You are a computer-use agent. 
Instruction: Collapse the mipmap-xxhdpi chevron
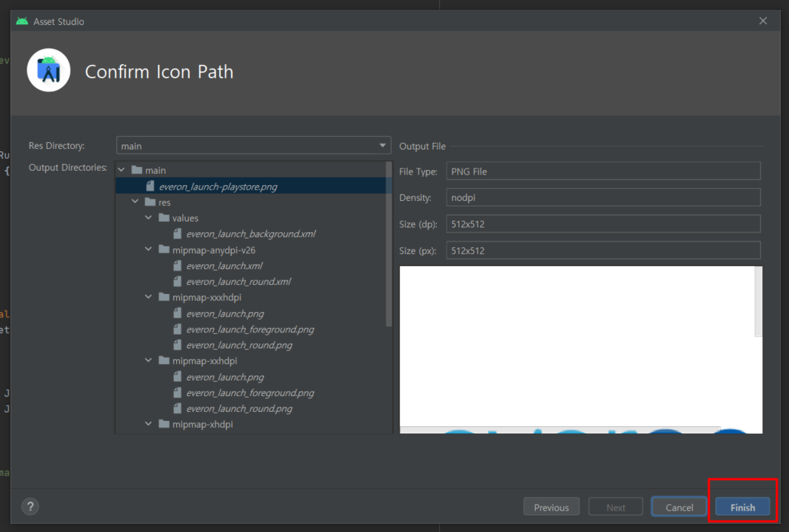pyautogui.click(x=148, y=360)
